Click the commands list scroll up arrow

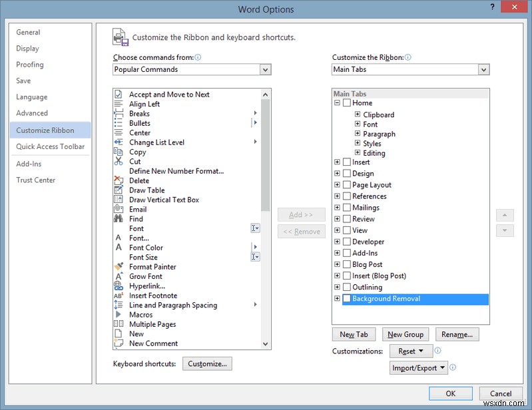coord(265,95)
